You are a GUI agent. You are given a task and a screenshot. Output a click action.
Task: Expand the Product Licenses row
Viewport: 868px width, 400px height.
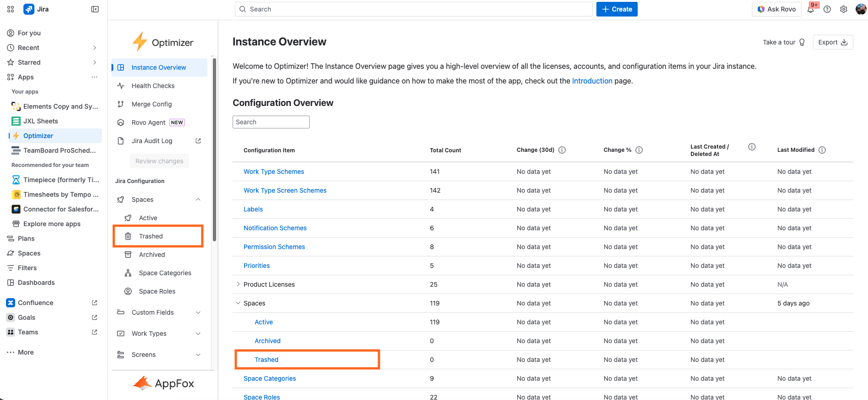click(238, 284)
